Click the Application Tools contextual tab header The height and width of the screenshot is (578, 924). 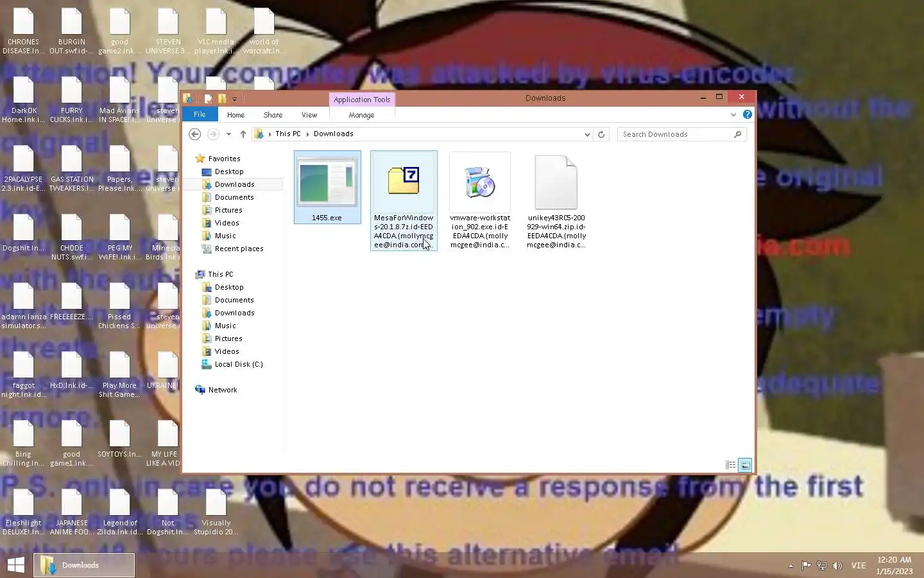[362, 100]
